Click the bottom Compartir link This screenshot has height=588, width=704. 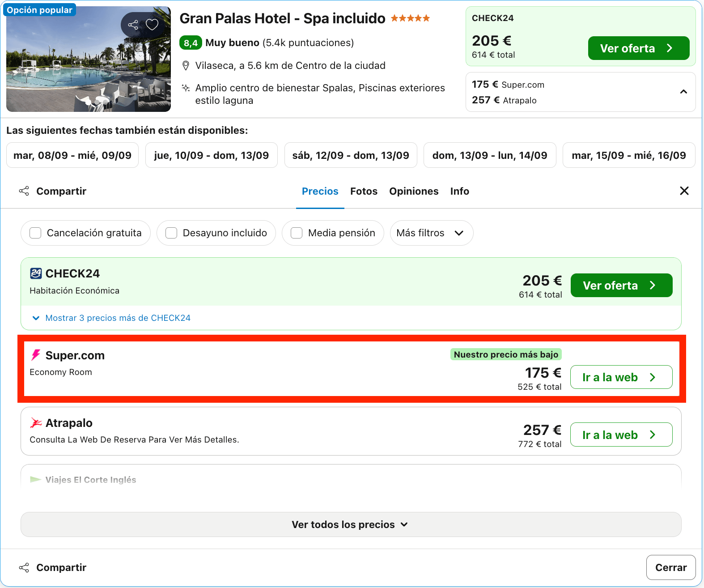(x=61, y=567)
